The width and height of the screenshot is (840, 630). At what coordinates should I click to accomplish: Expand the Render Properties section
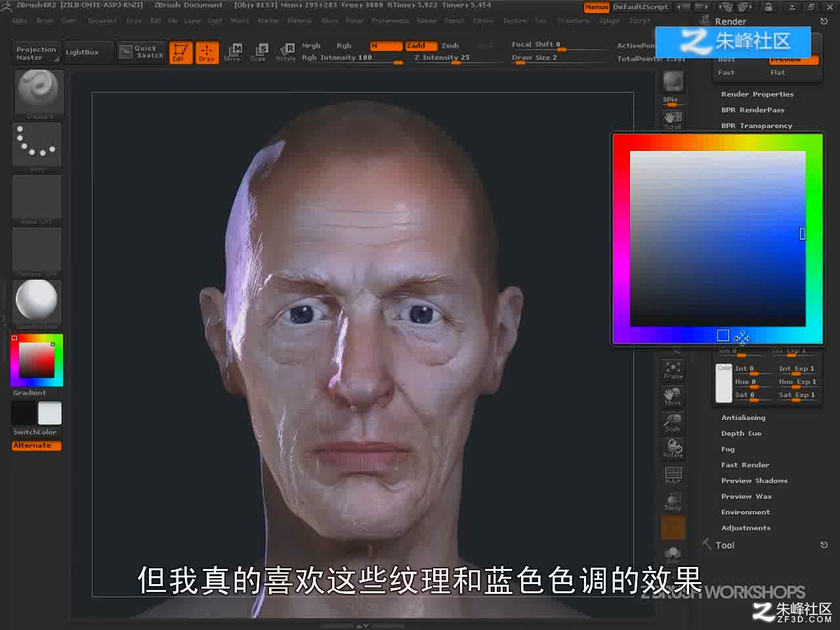click(757, 94)
